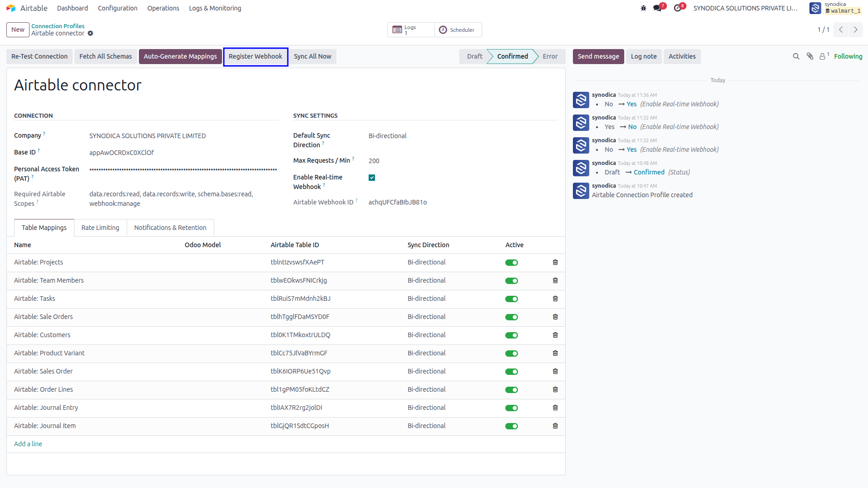The height and width of the screenshot is (488, 868).
Task: Open the Scheduler smart button
Action: click(x=458, y=30)
